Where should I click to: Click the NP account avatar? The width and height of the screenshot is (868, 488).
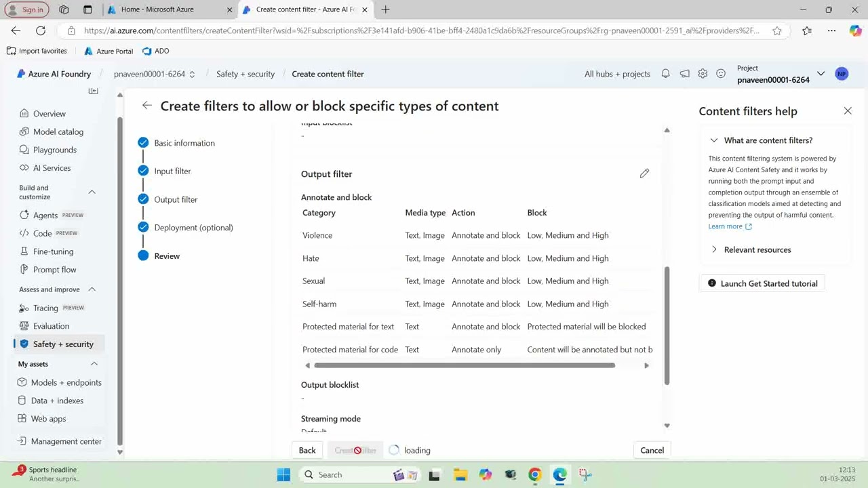tap(842, 74)
